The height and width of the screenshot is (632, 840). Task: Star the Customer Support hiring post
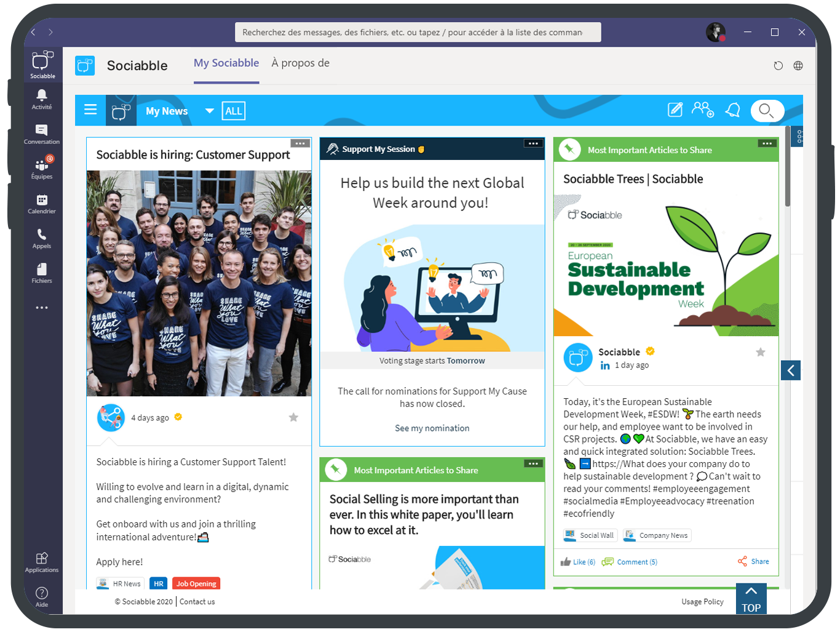pos(294,417)
